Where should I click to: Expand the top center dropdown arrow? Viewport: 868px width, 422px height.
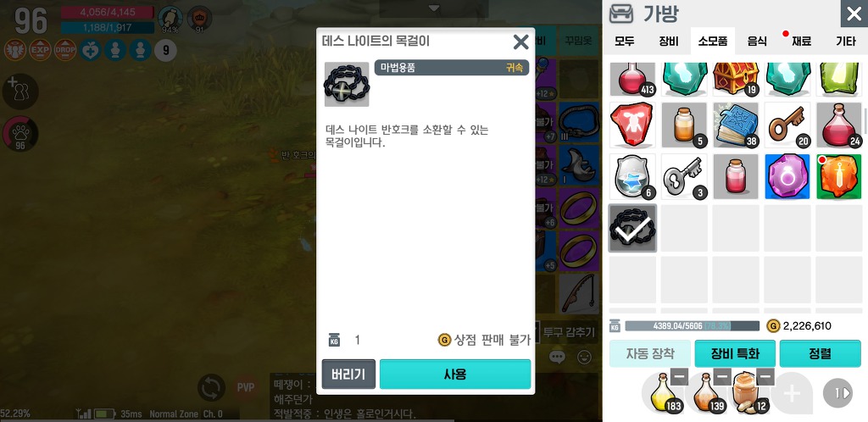coord(434,8)
